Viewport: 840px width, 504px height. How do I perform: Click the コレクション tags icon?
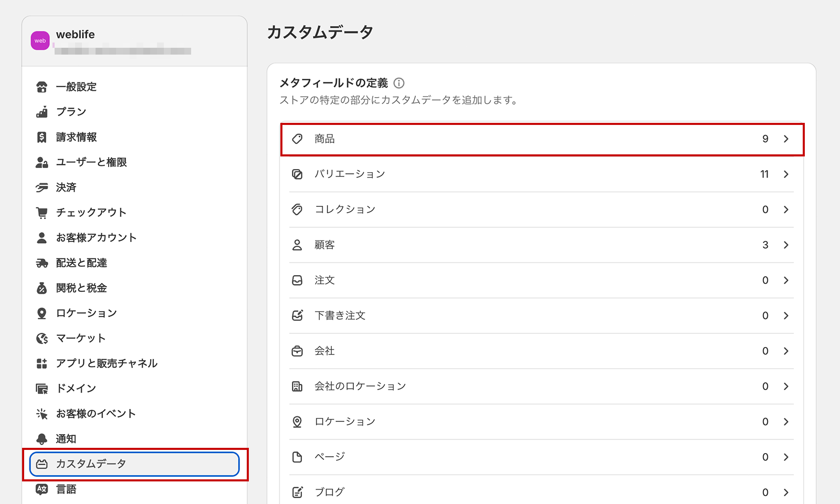[x=297, y=209]
